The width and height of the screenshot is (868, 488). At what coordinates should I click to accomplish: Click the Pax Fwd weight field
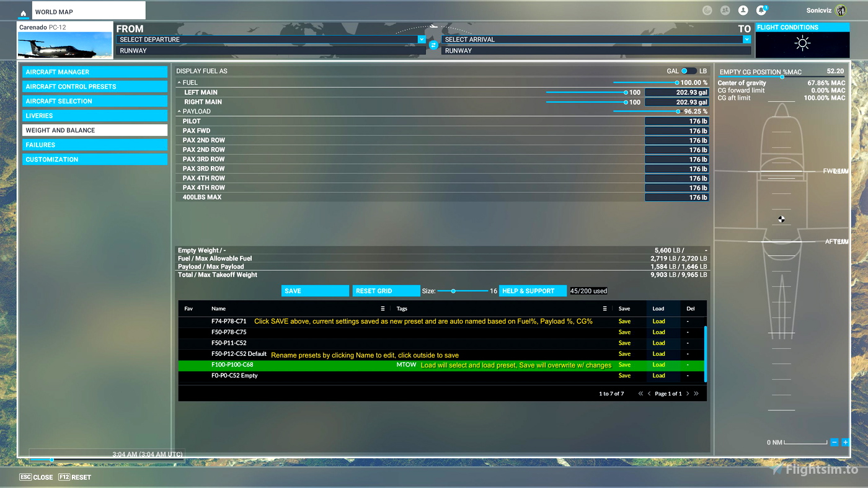(x=676, y=131)
